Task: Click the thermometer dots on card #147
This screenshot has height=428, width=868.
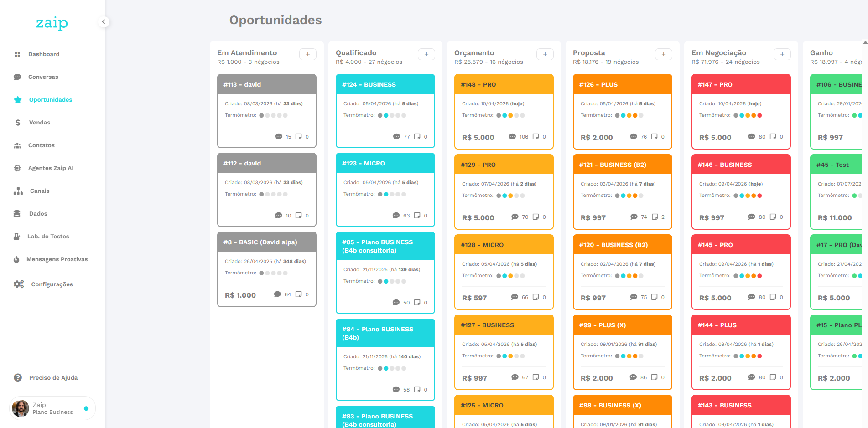Action: pos(748,115)
